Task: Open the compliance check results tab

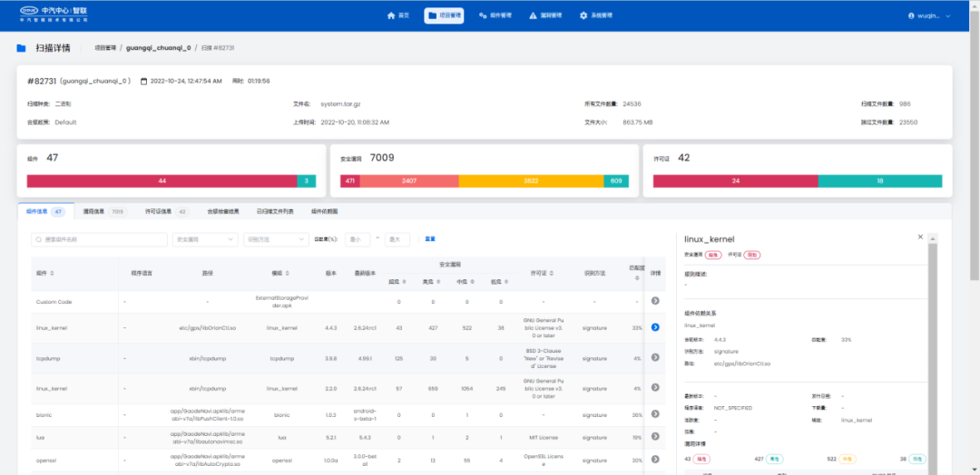Action: [223, 212]
